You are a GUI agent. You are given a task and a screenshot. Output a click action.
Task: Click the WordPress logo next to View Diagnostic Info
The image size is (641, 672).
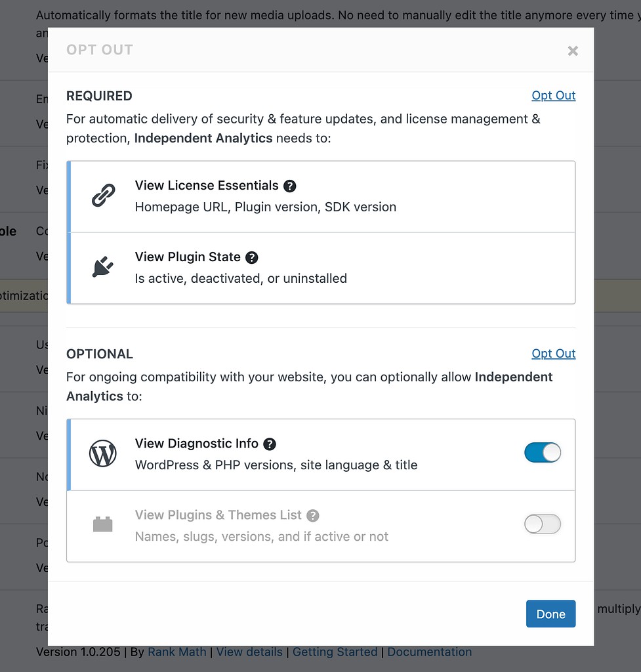tap(102, 453)
